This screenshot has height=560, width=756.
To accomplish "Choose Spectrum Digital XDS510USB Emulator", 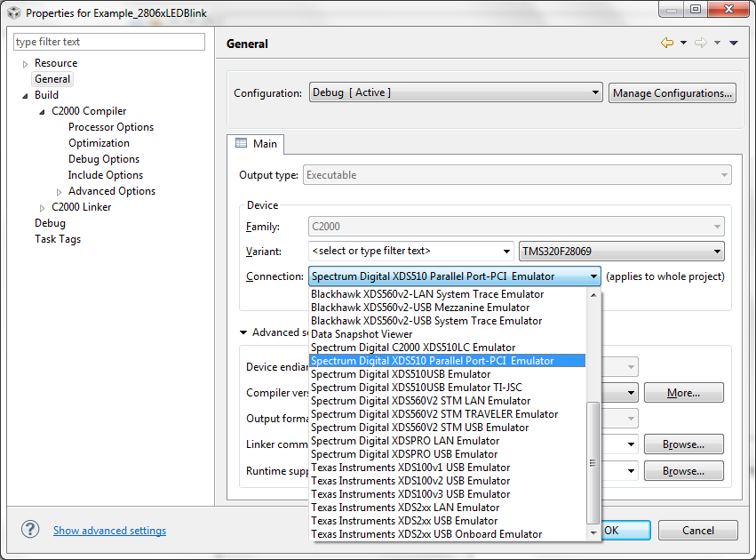I will (x=448, y=374).
